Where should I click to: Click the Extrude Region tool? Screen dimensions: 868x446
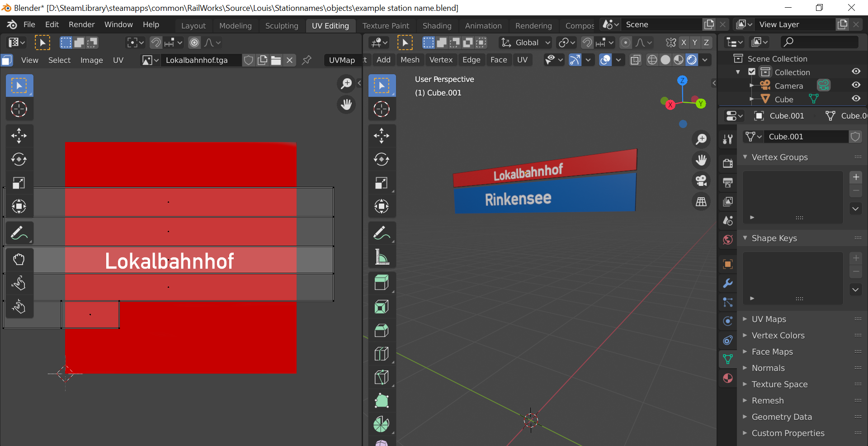pyautogui.click(x=382, y=283)
